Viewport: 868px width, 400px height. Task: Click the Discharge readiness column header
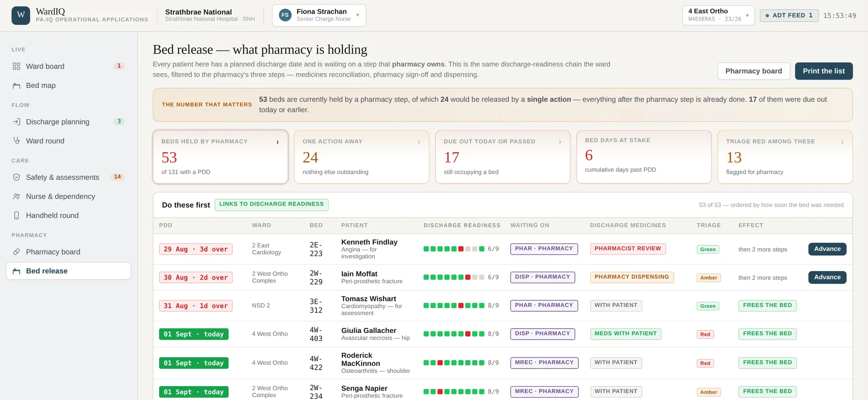pos(462,225)
